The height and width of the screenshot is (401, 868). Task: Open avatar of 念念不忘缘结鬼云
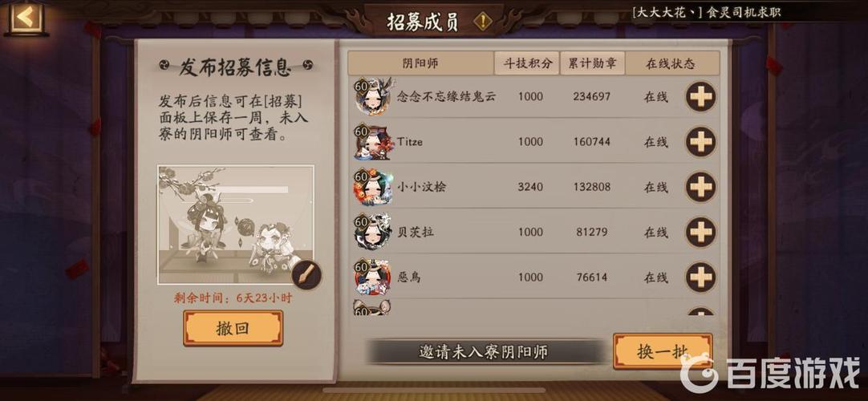pos(372,96)
